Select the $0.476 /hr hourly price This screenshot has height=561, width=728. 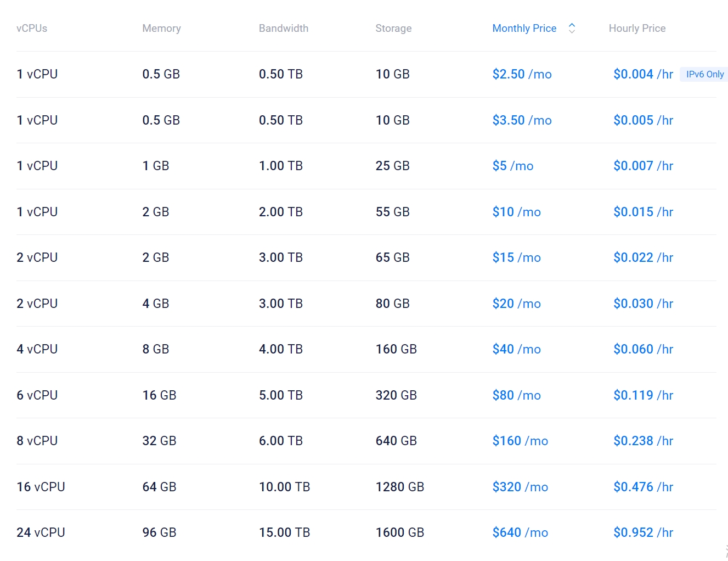click(643, 487)
